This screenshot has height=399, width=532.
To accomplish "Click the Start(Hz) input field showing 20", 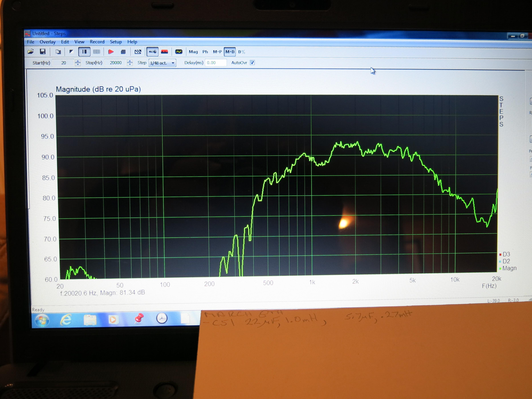I will [64, 63].
